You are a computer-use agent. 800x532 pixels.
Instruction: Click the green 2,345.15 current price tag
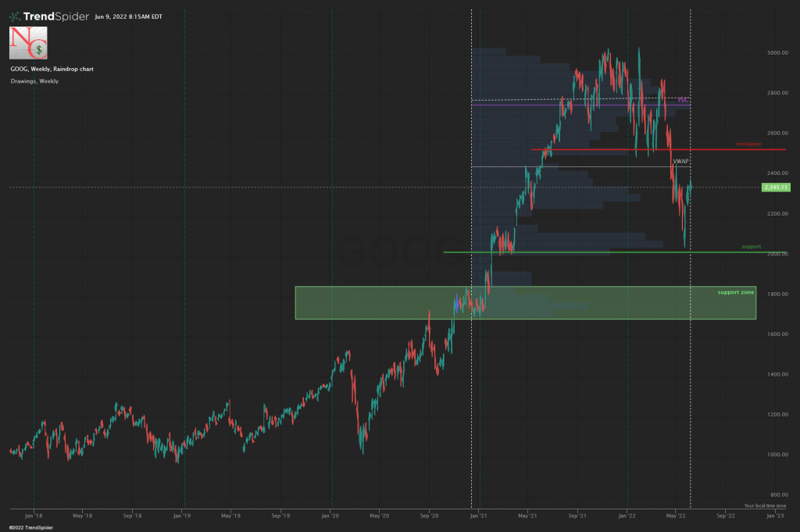776,187
